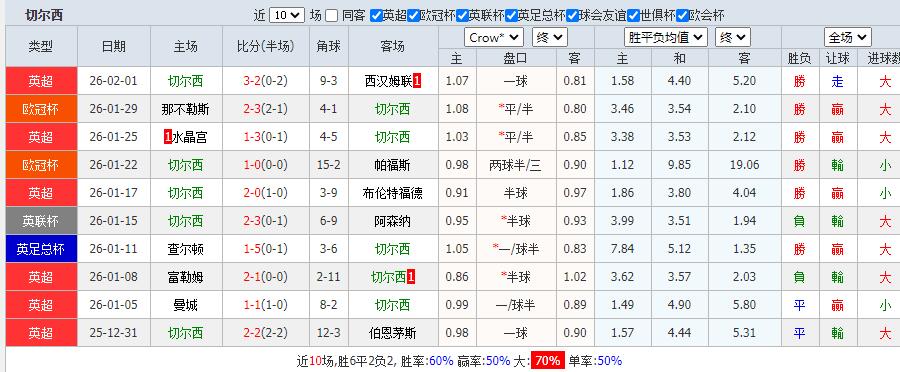The width and height of the screenshot is (900, 372).
Task: Open the Crow* bookmaker dropdown
Action: (x=494, y=37)
